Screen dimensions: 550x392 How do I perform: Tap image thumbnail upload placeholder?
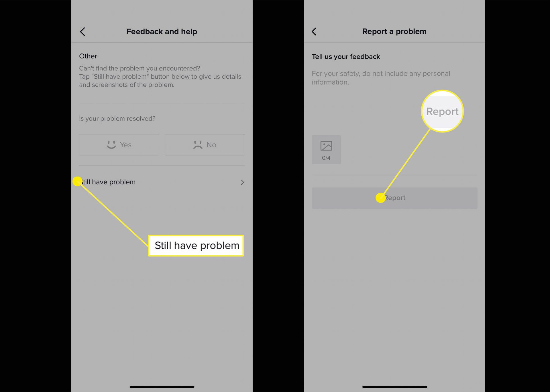click(326, 149)
